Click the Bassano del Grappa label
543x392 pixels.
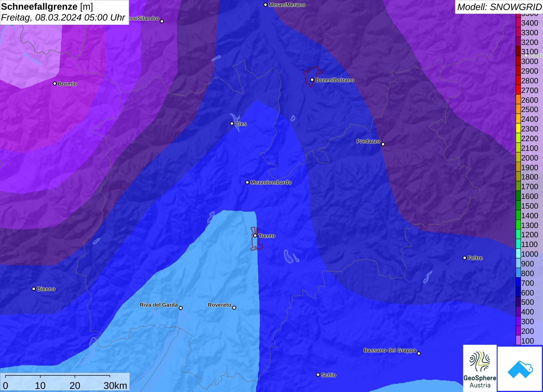[x=390, y=350]
